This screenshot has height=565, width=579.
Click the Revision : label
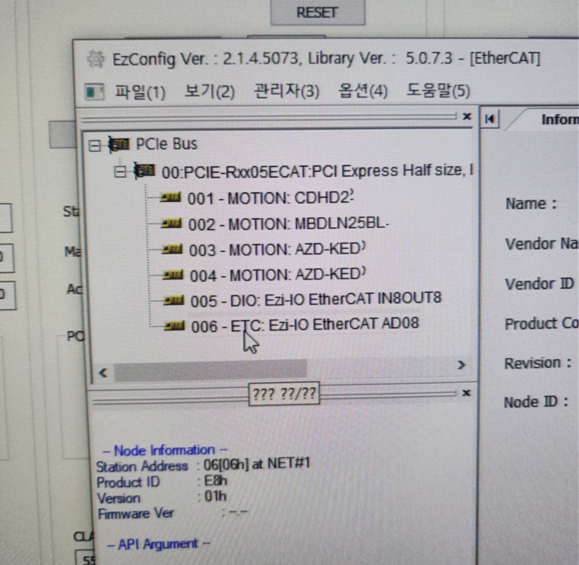coord(538,363)
